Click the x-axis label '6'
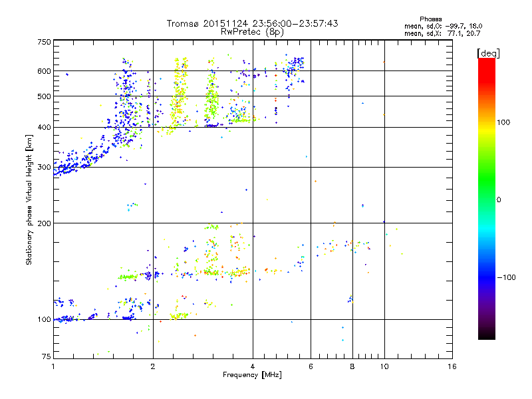 tap(311, 366)
